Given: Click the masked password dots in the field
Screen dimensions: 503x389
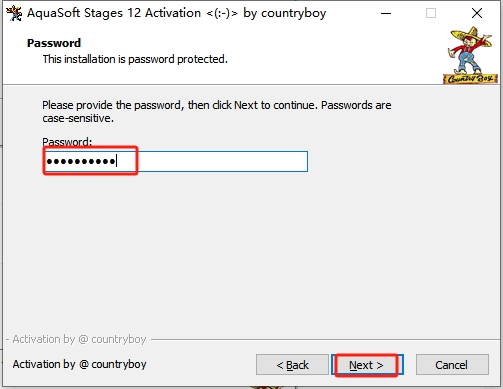Looking at the screenshot, I should click(81, 162).
